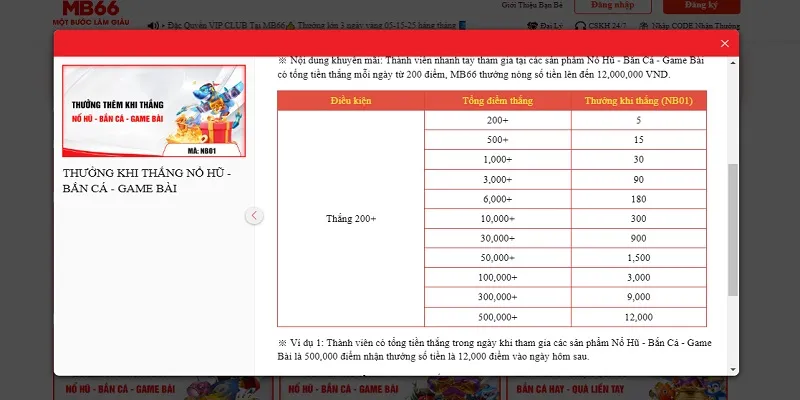Click the Điều kiện column header

coord(351,100)
